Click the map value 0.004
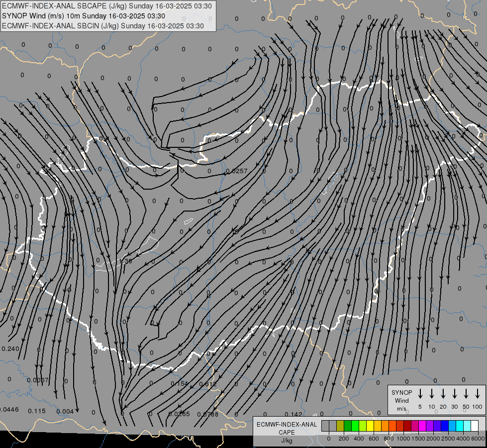Image resolution: width=487 pixels, height=448 pixels. click(65, 412)
